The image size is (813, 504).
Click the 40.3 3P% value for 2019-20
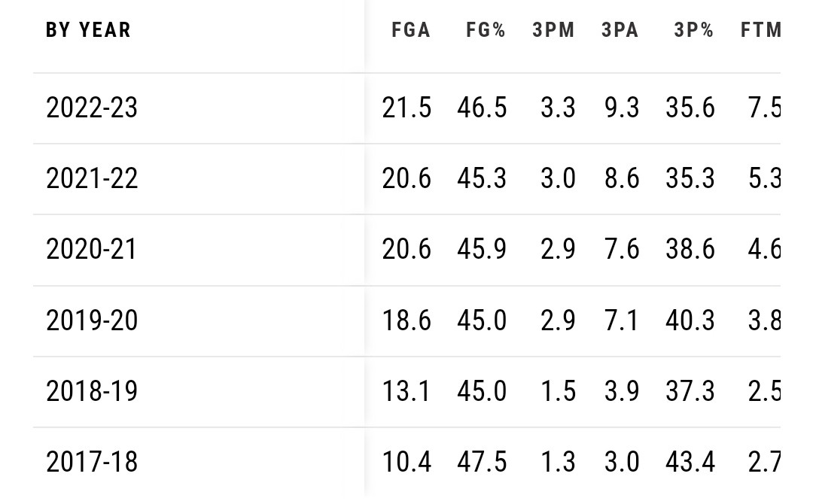click(690, 320)
